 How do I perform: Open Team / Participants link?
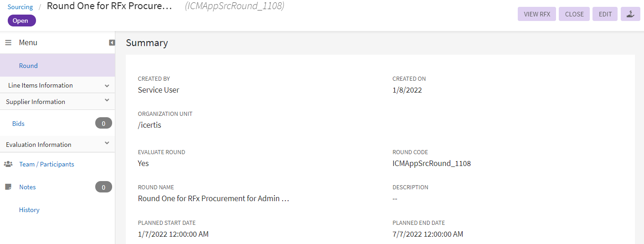pos(46,164)
